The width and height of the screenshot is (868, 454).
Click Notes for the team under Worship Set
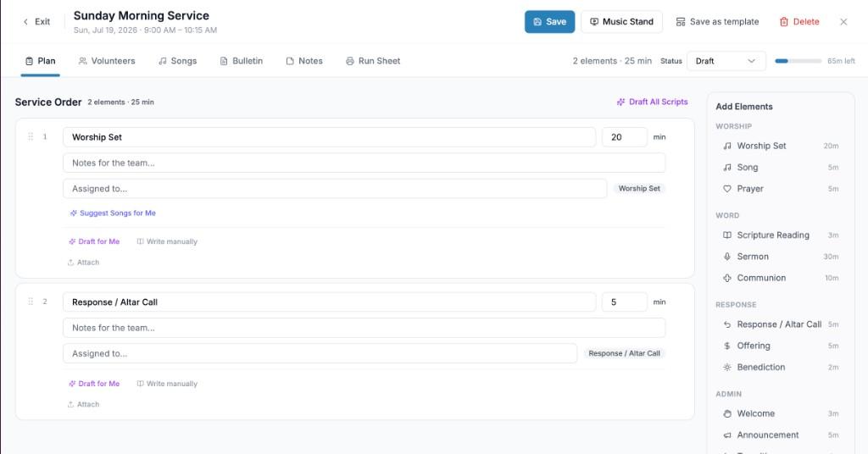tap(364, 163)
